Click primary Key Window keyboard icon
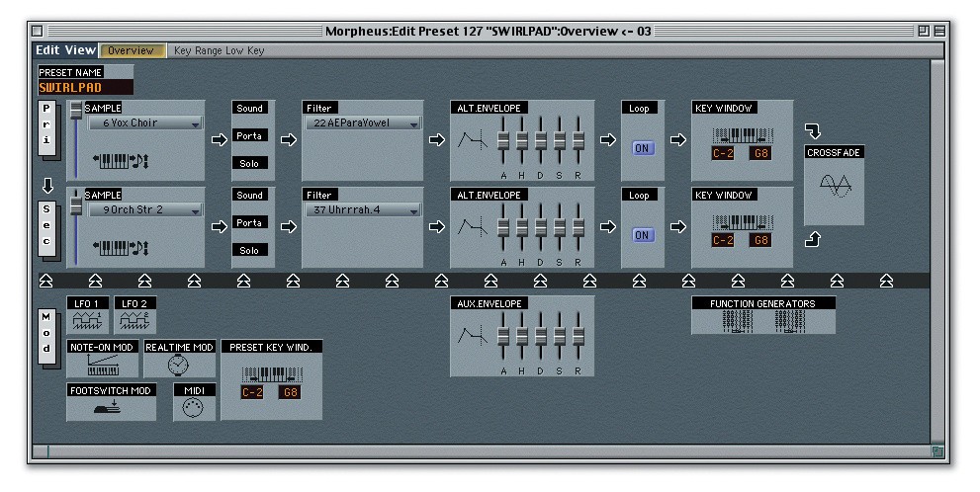This screenshot has width=980, height=492. [743, 135]
